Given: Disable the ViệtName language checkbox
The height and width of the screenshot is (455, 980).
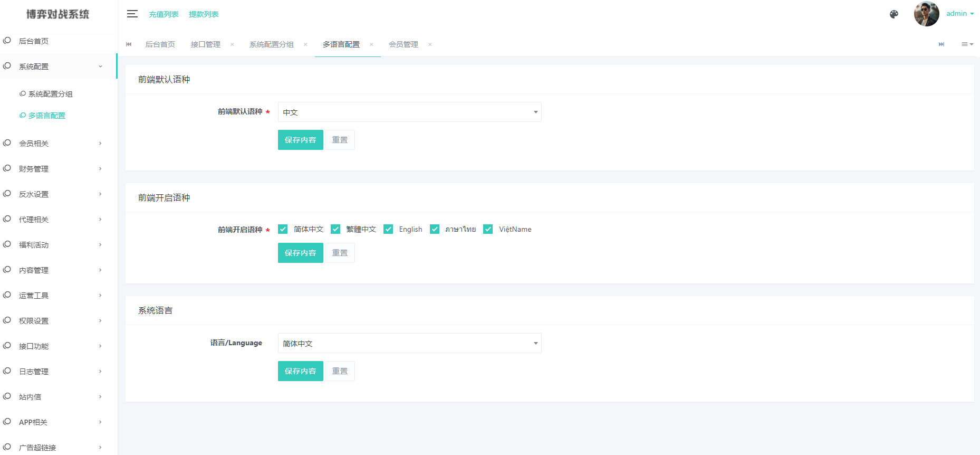Looking at the screenshot, I should [488, 229].
